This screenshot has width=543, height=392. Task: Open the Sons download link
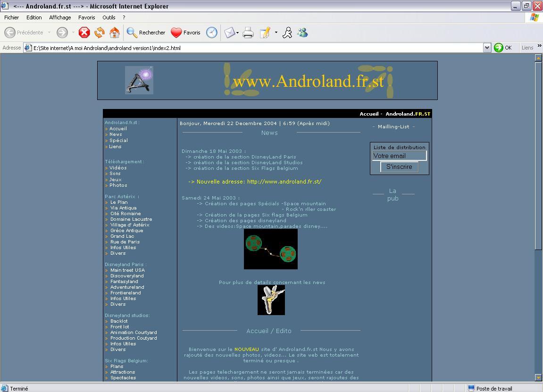(x=115, y=174)
